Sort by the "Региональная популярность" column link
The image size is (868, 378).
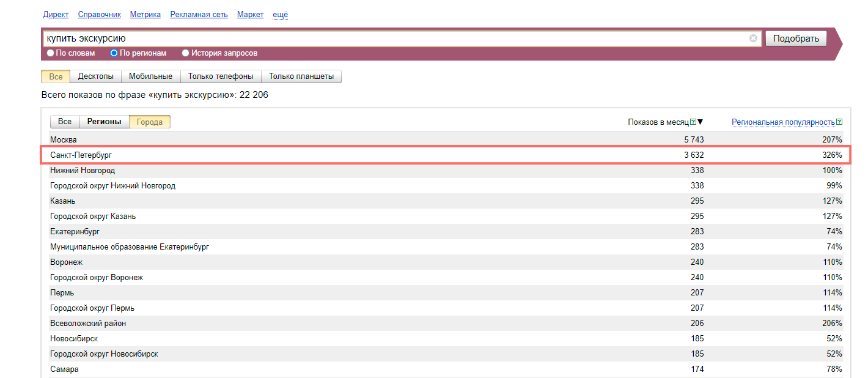coord(783,122)
